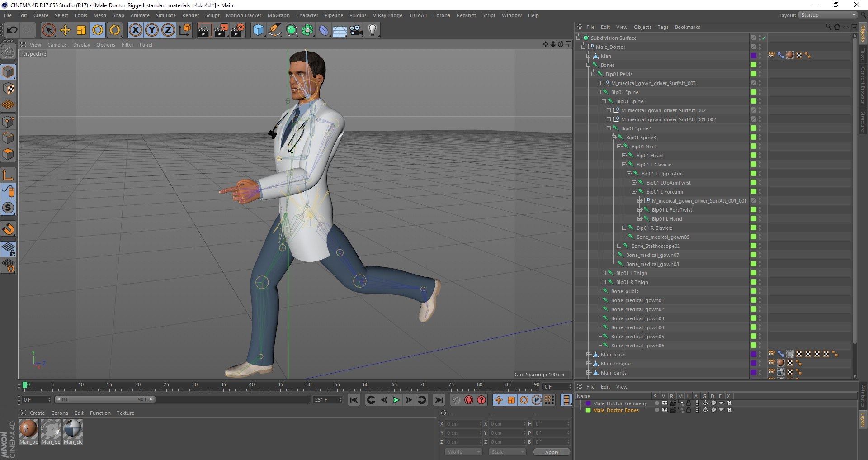868x460 pixels.
Task: Open the World coordinate system dropdown
Action: click(463, 452)
